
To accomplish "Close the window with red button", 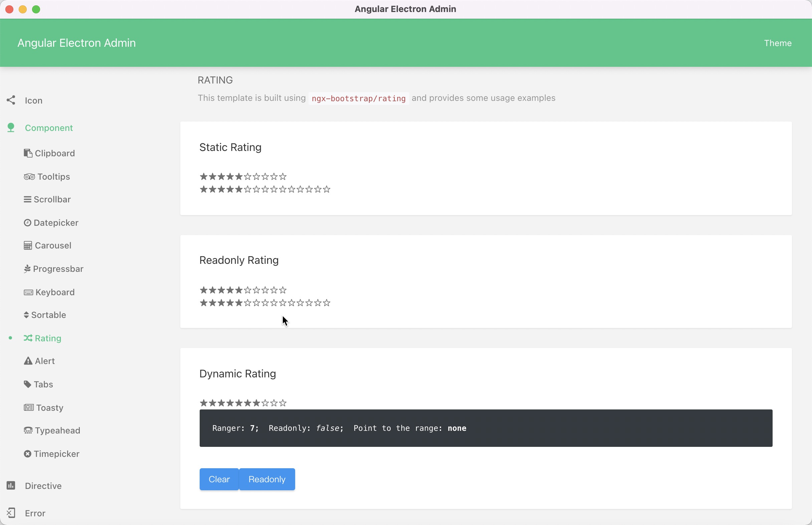I will pyautogui.click(x=10, y=9).
